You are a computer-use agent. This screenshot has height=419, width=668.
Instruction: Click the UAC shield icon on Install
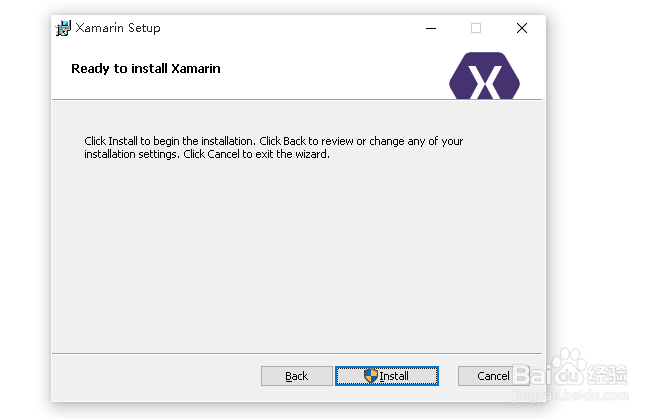click(371, 376)
